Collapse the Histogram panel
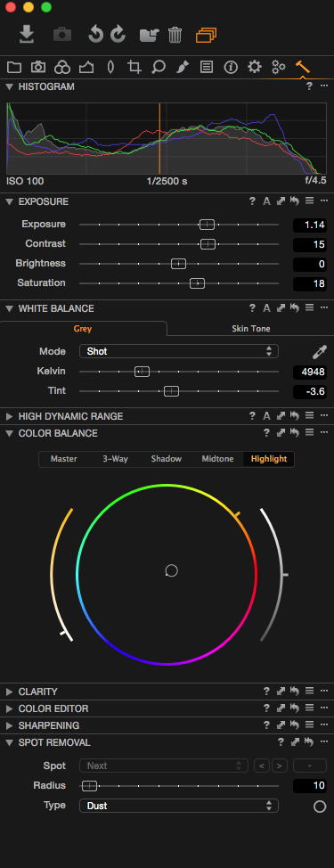The height and width of the screenshot is (868, 334). pyautogui.click(x=10, y=87)
